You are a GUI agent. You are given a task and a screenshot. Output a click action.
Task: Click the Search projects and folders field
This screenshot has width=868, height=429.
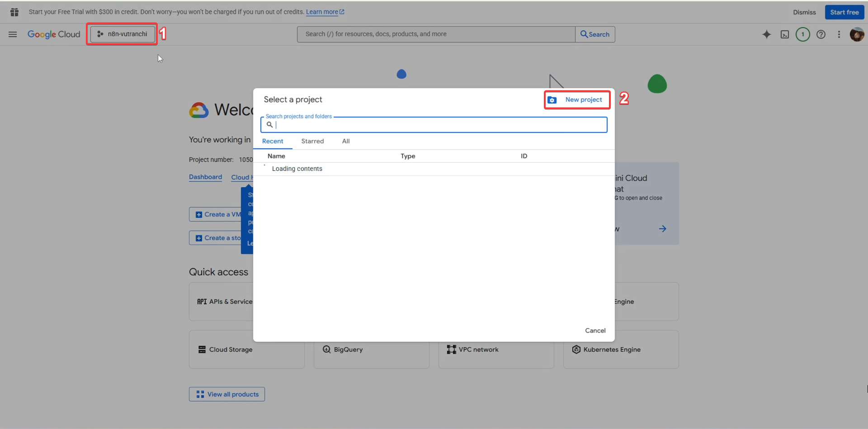point(434,125)
